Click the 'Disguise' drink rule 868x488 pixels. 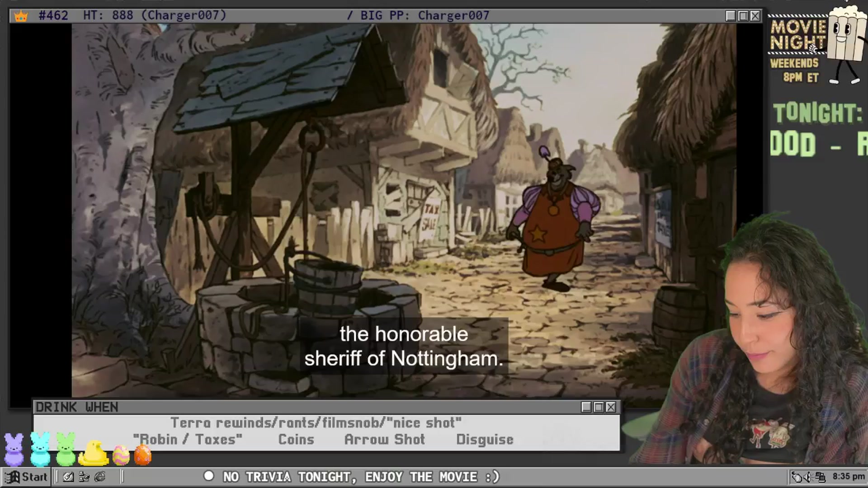pos(485,439)
